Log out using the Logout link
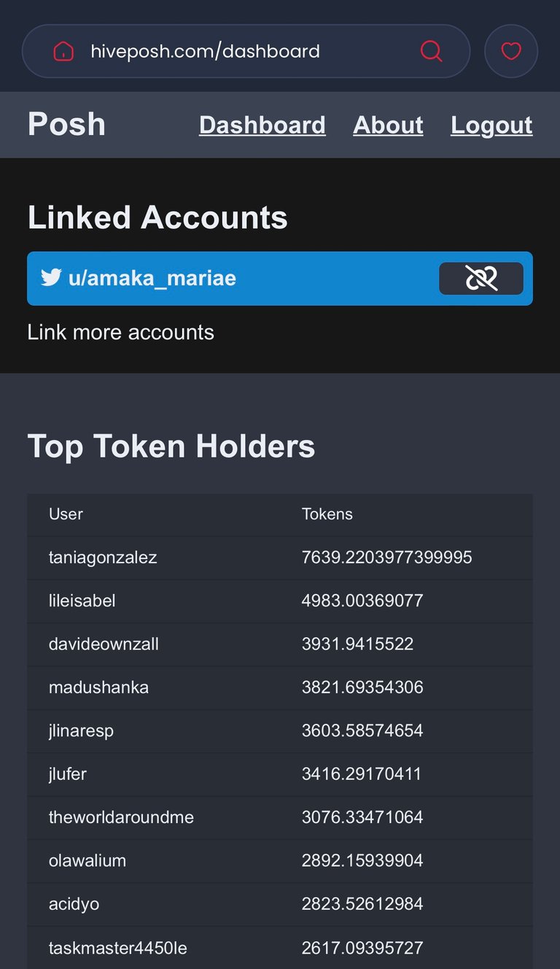 click(491, 125)
